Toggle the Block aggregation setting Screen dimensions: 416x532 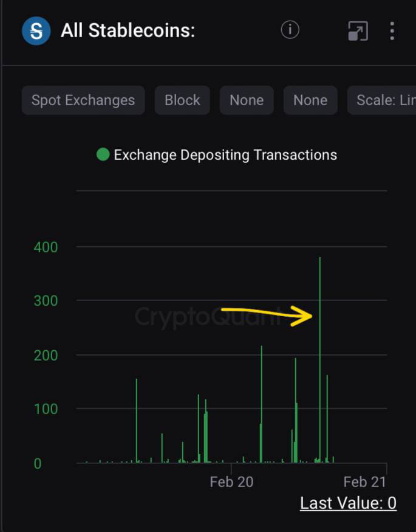tap(182, 100)
